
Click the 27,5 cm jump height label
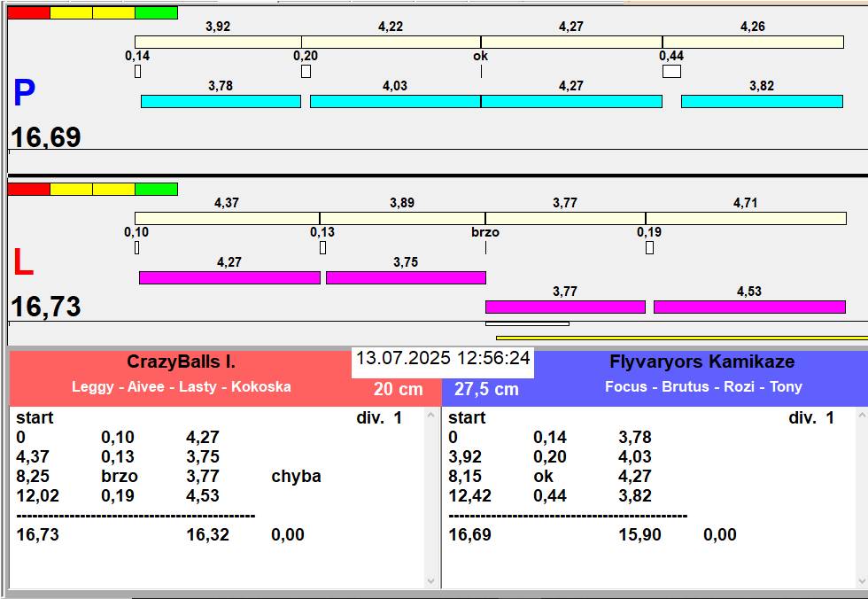click(x=486, y=389)
